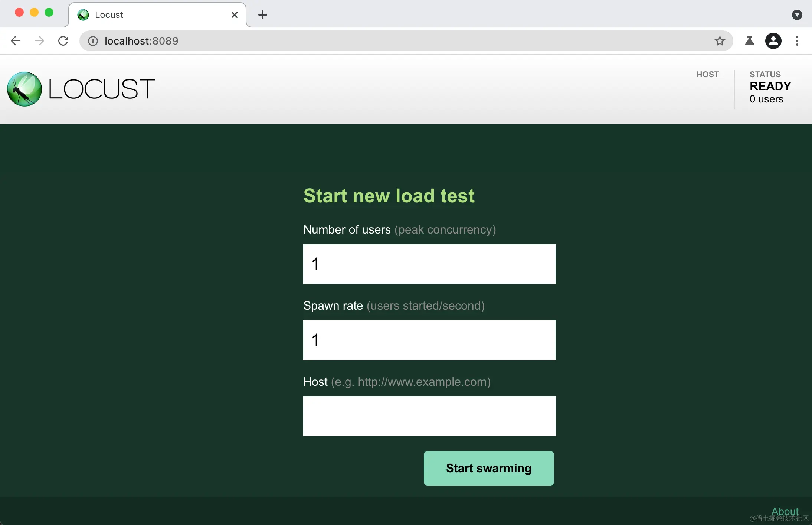This screenshot has width=812, height=525.
Task: Open the user profile avatar icon
Action: click(773, 41)
